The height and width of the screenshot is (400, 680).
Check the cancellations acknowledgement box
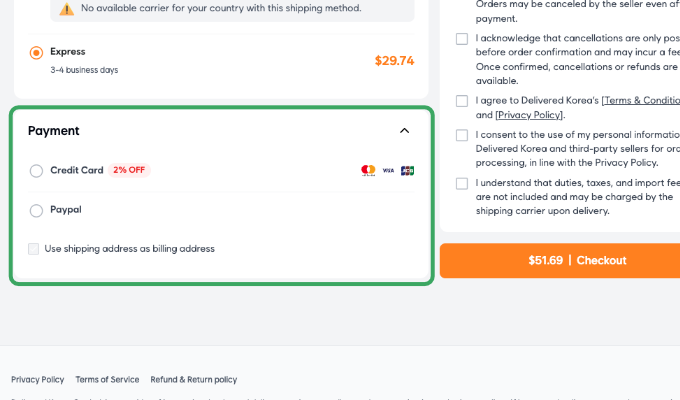[x=462, y=39]
